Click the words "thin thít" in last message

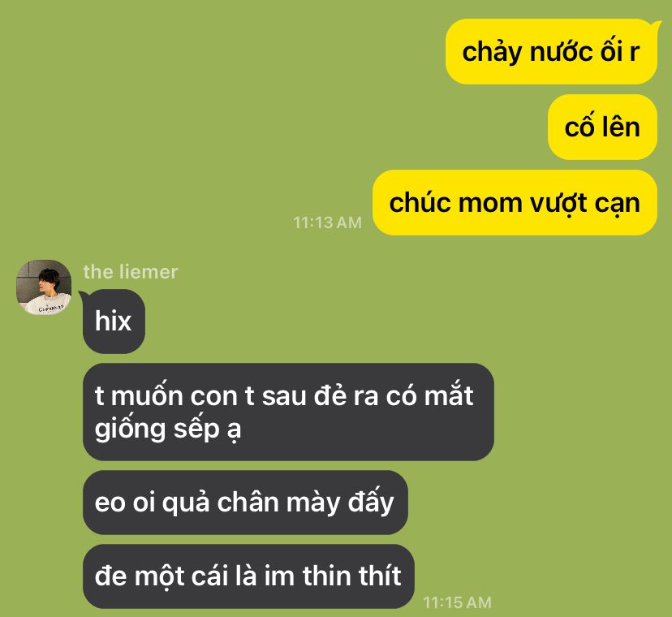click(x=352, y=576)
